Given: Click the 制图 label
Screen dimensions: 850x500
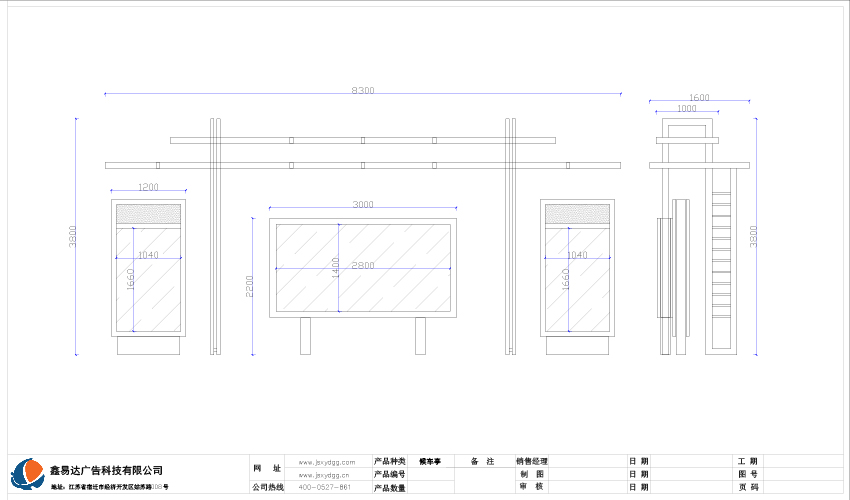Looking at the screenshot, I should (x=532, y=475).
